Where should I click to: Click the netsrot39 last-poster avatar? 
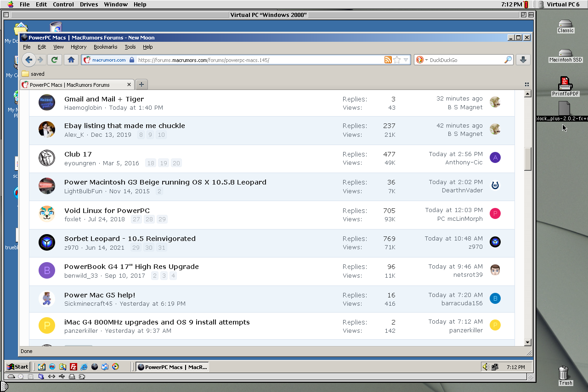(495, 270)
